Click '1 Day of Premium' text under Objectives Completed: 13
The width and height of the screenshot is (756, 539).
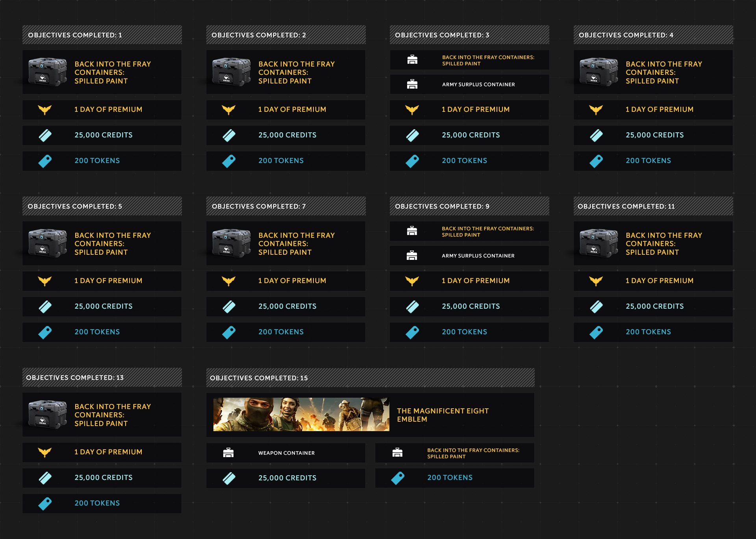click(x=108, y=452)
